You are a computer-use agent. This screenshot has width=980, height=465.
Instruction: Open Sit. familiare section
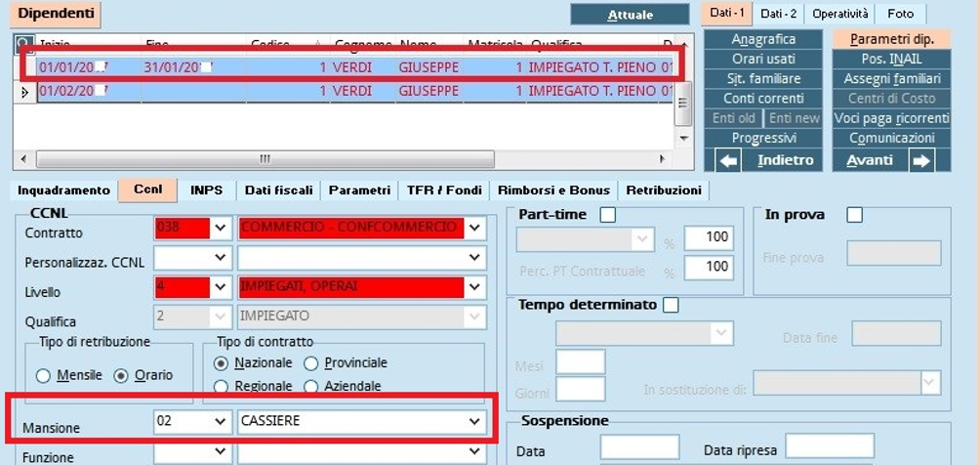[763, 79]
